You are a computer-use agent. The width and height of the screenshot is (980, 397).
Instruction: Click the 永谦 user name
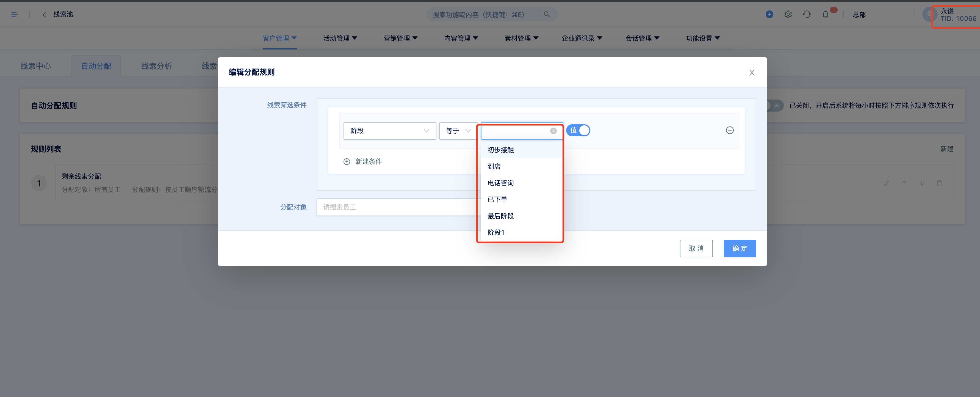(947, 12)
